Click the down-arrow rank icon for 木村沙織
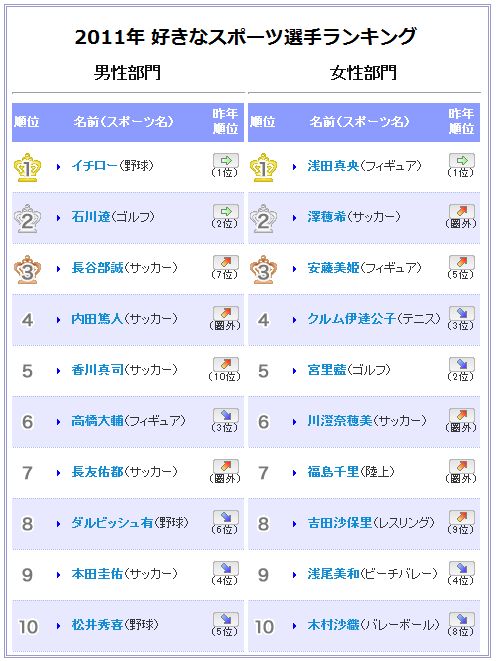Screen dimensions: 500x661 [462, 619]
